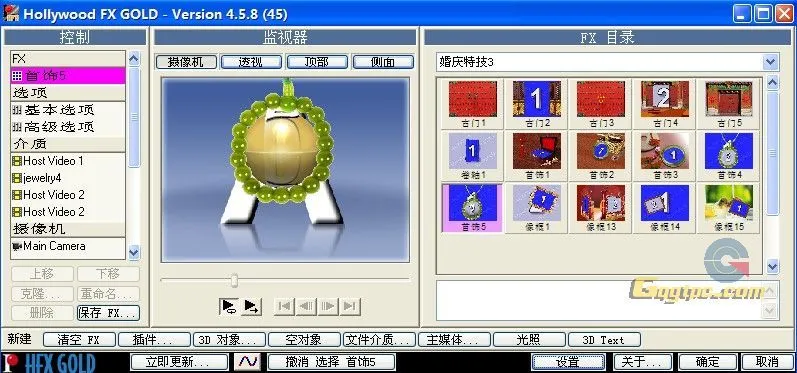
Task: Toggle the loop playback button
Action: (x=229, y=306)
